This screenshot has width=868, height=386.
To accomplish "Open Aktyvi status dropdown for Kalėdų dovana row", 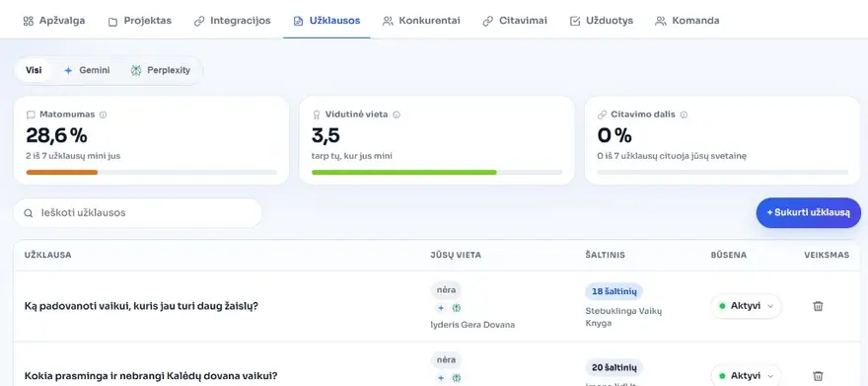I will [746, 376].
